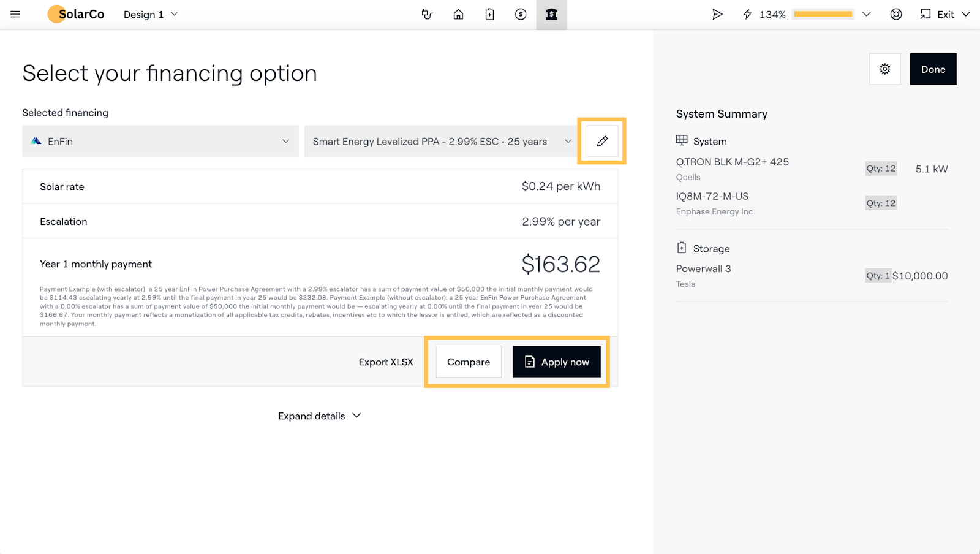Click the send arrow icon

coord(717,14)
